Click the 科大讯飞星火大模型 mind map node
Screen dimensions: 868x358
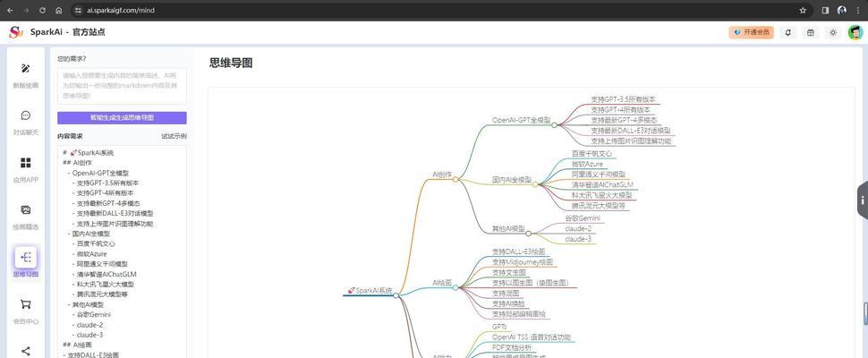pos(601,195)
